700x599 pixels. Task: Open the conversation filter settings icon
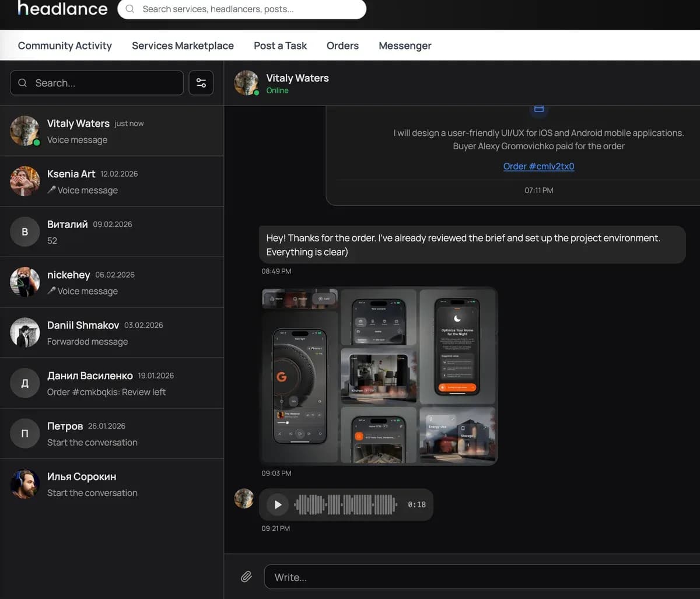tap(201, 83)
